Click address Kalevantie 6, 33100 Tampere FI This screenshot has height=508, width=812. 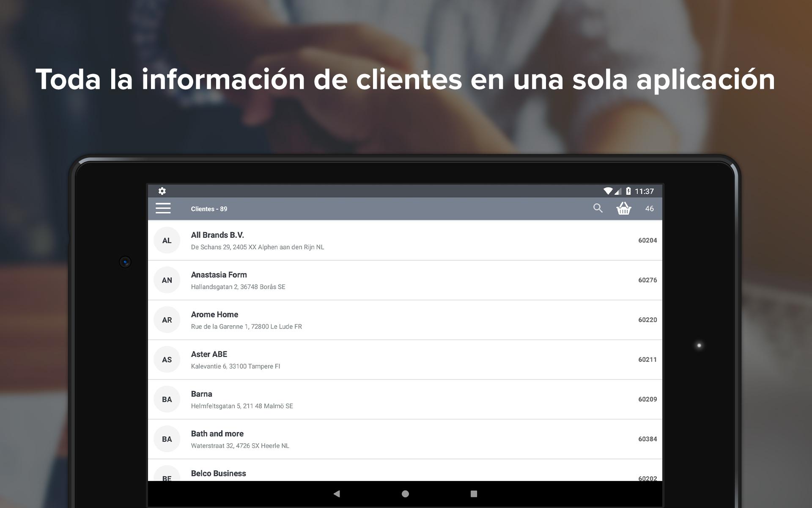point(236,367)
